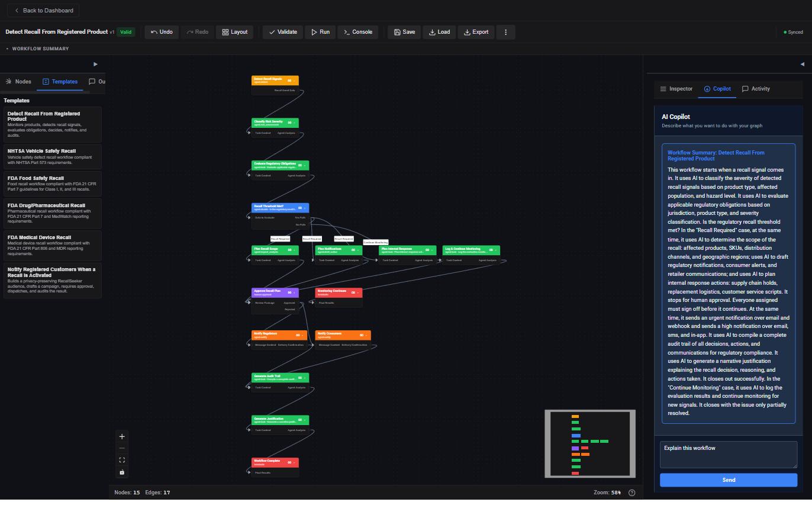812x518 pixels.
Task: Zoom out of the canvas
Action: (122, 448)
